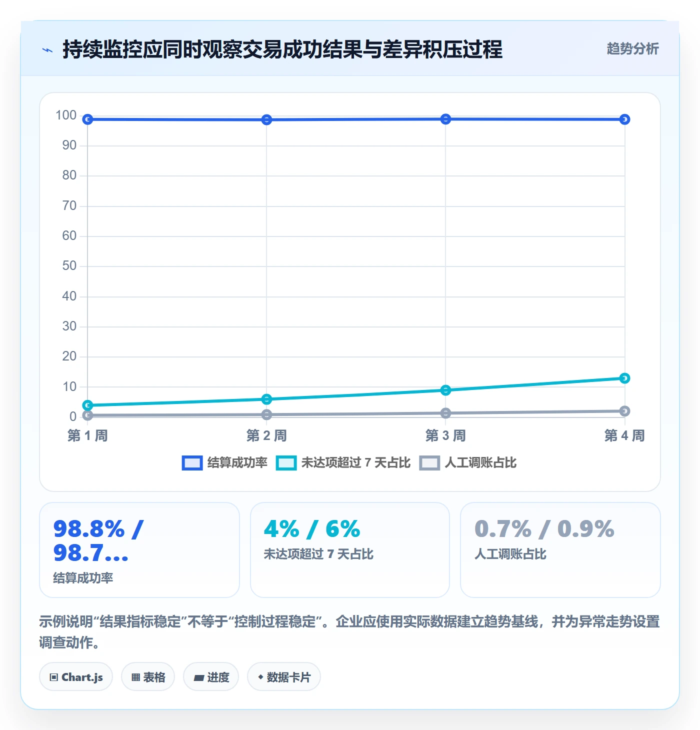
Task: Click gray 人工调账 data point at 第 4 周
Action: [x=624, y=411]
